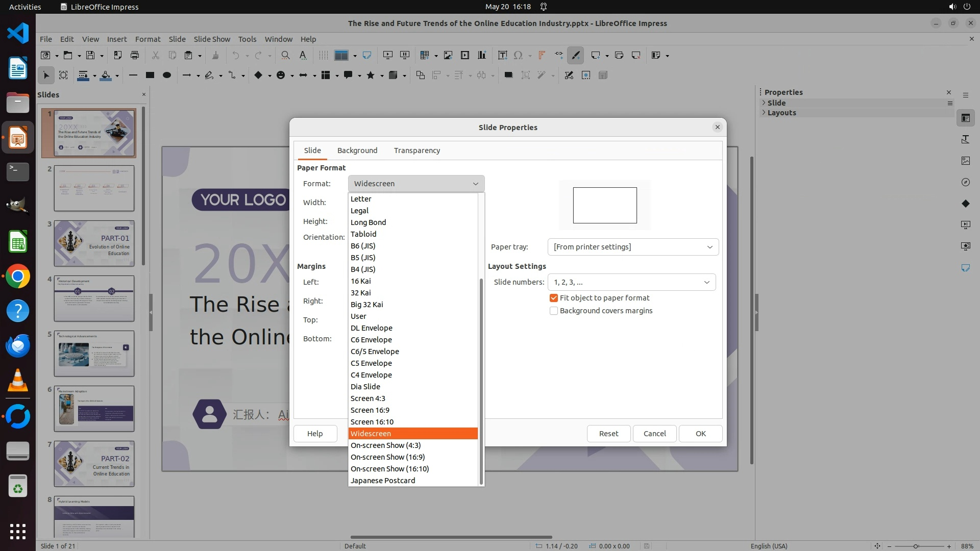Open the Paper tray dropdown

coord(632,247)
